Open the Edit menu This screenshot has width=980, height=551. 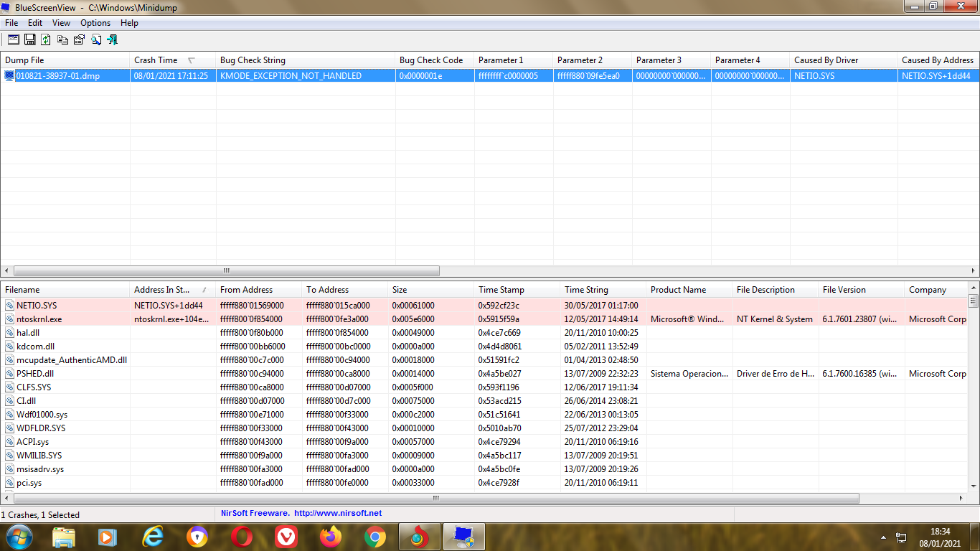[35, 23]
